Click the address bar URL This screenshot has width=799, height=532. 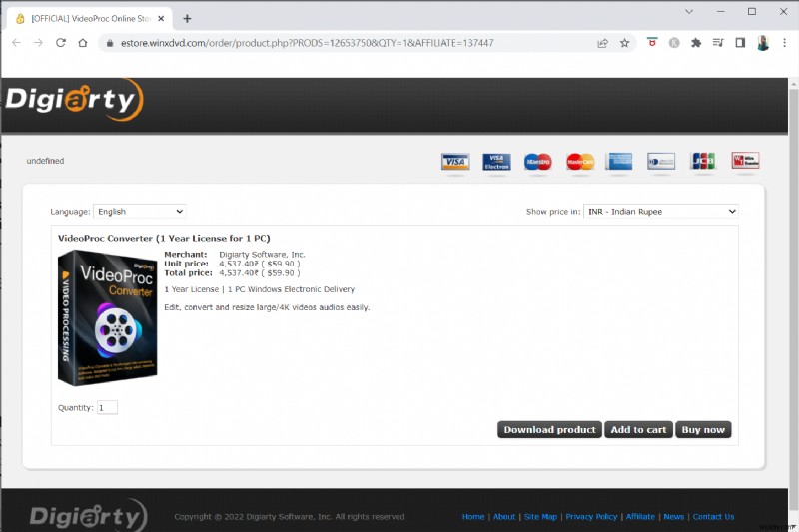[307, 43]
